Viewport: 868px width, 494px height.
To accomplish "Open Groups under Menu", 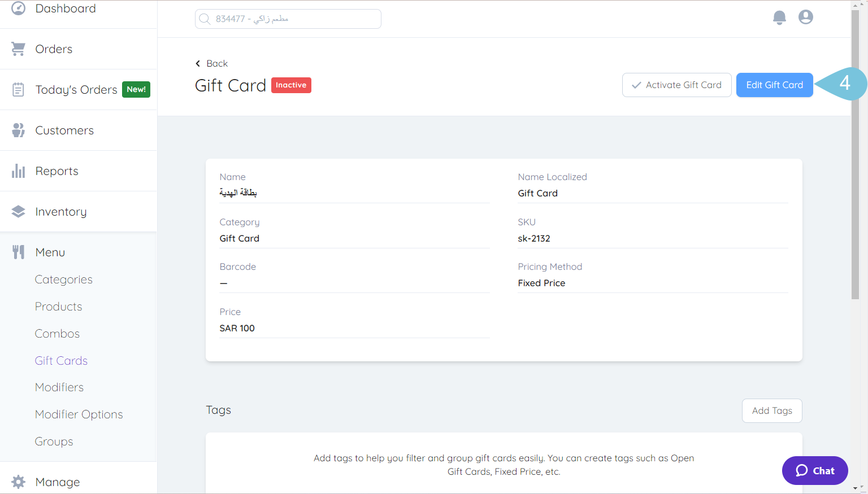I will point(54,441).
